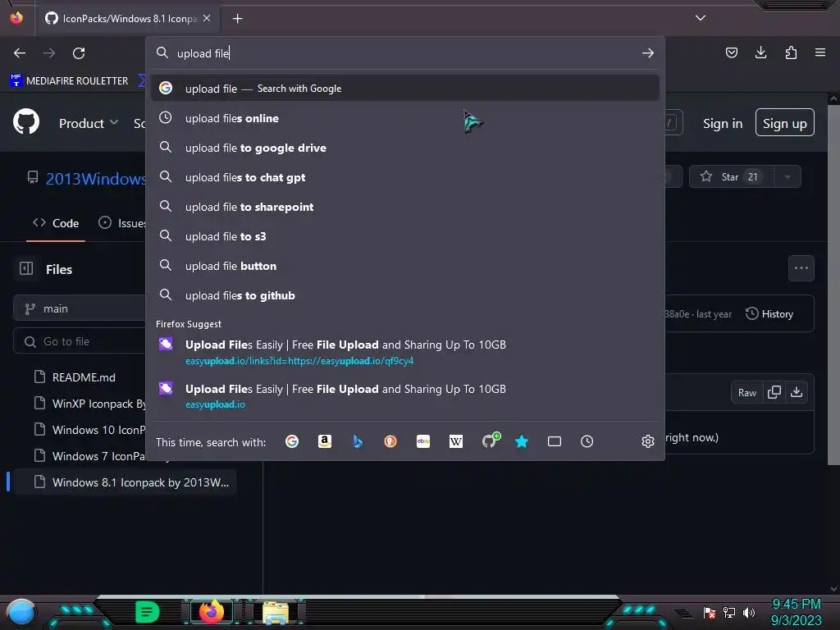
Task: Download the raw file icon
Action: pos(797,393)
